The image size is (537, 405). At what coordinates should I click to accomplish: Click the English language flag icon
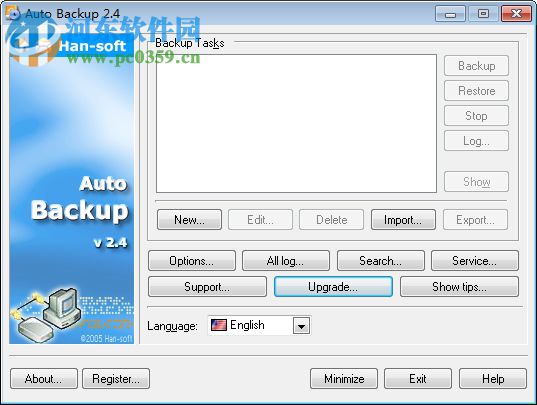pos(218,325)
